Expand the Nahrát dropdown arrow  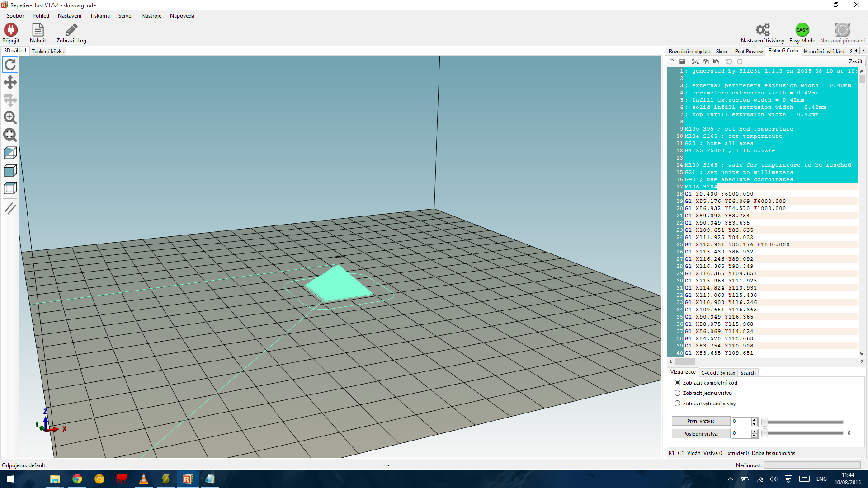52,33
